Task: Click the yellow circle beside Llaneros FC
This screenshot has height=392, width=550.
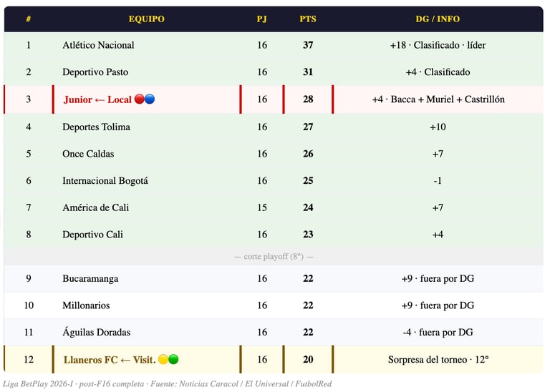Action: pyautogui.click(x=163, y=359)
